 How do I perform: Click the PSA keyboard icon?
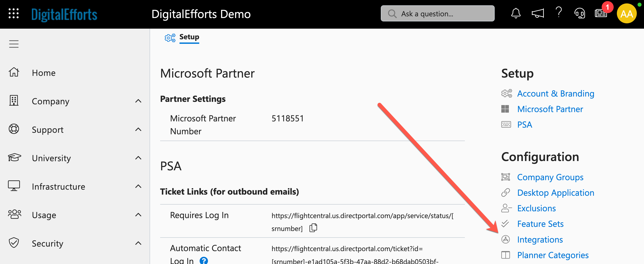(x=506, y=124)
